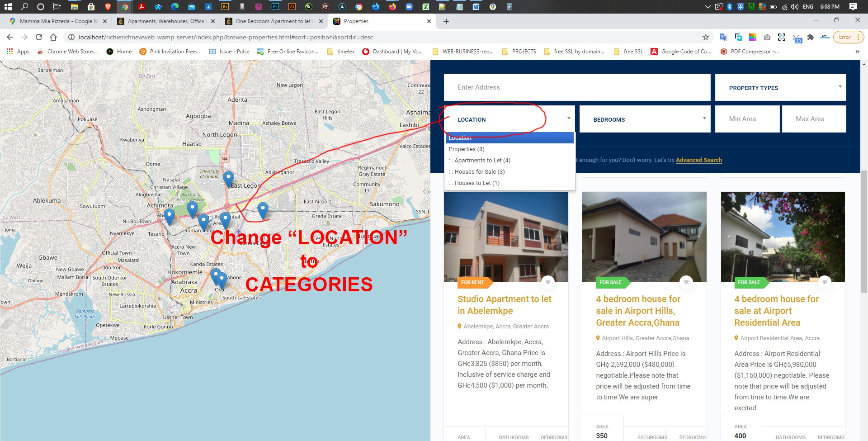Toggle heart on Airport Hills house listing
This screenshot has width=868, height=441.
[686, 282]
